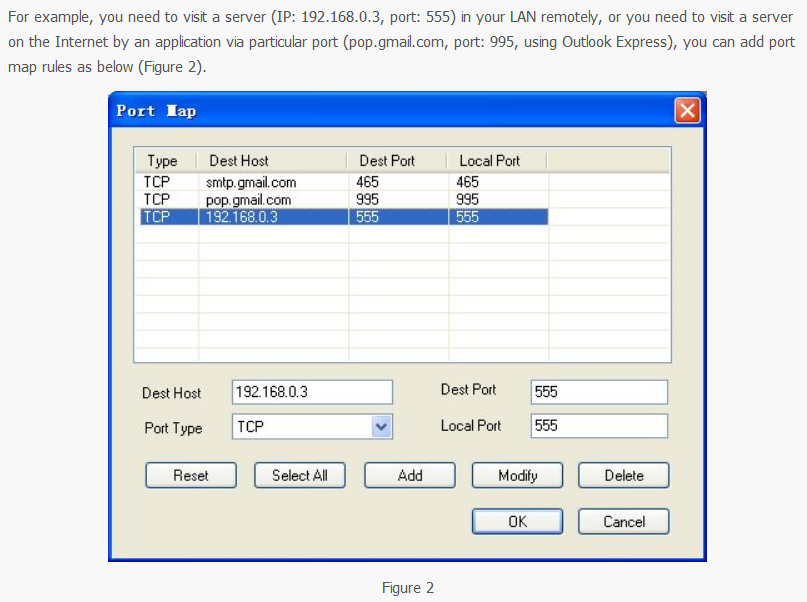Sort by the Dest Port column header
This screenshot has height=602, width=807.
[397, 161]
